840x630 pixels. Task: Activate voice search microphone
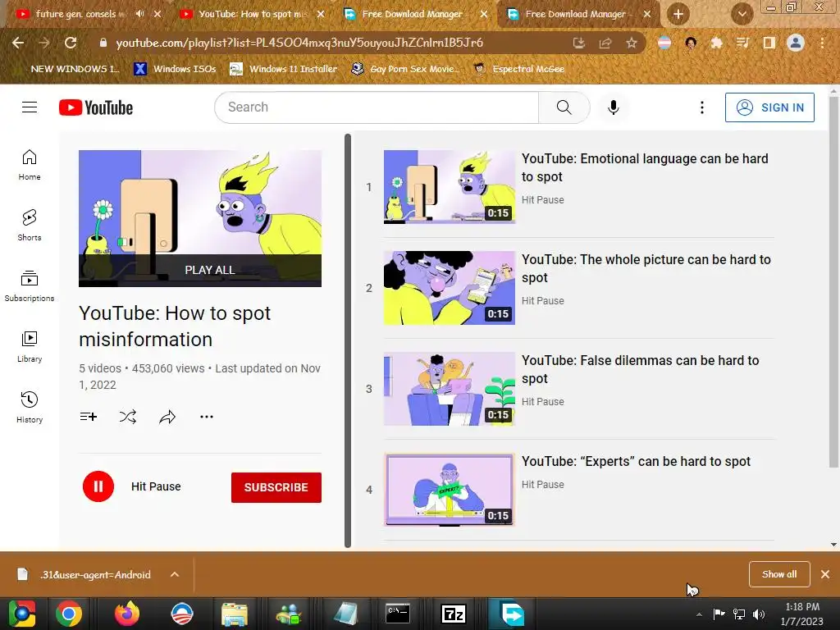click(x=614, y=107)
